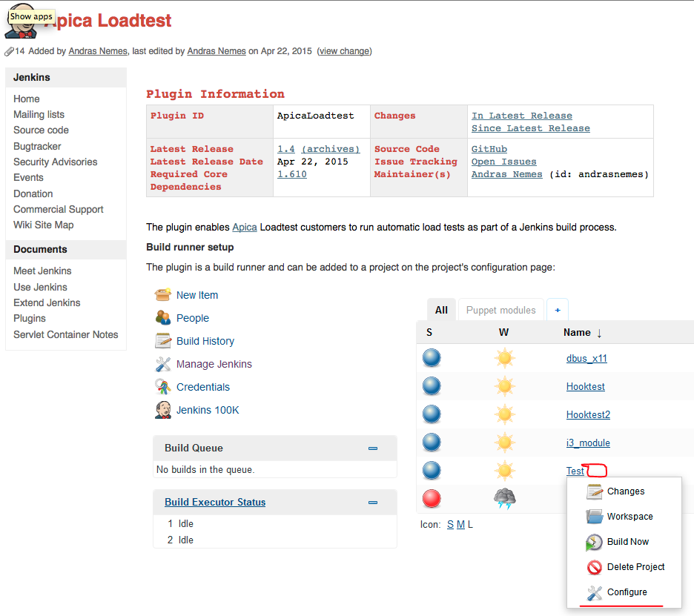Image resolution: width=694 pixels, height=616 pixels.
Task: Open the In Latest Release link
Action: click(x=521, y=116)
